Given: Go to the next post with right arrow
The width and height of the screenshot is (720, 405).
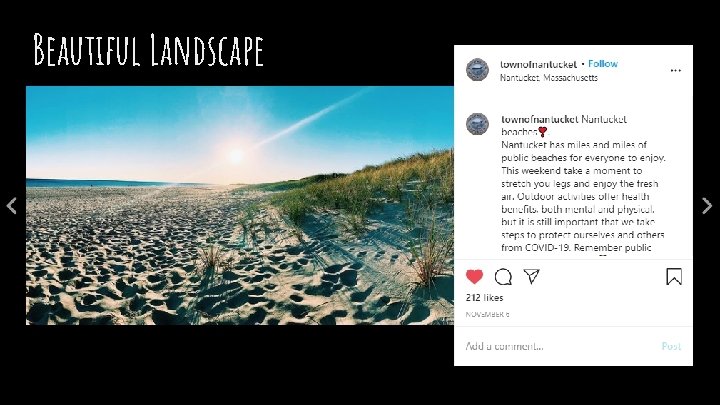Looking at the screenshot, I should tap(707, 206).
